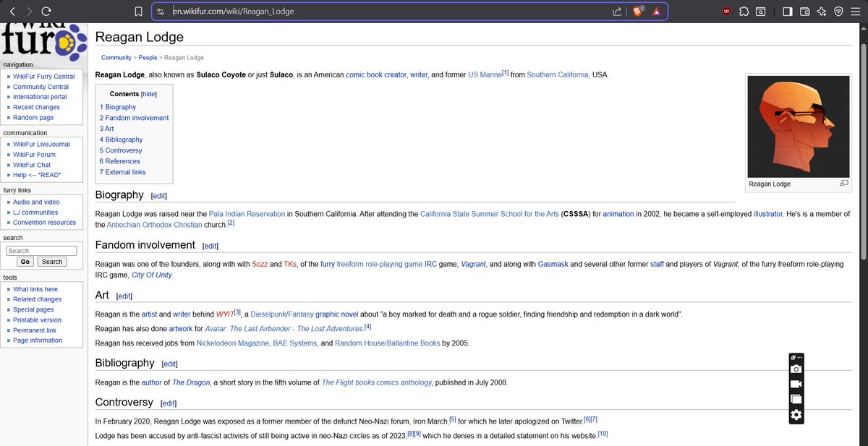This screenshot has height=446, width=868.
Task: Open Brave Rewards triangle icon
Action: tap(657, 12)
